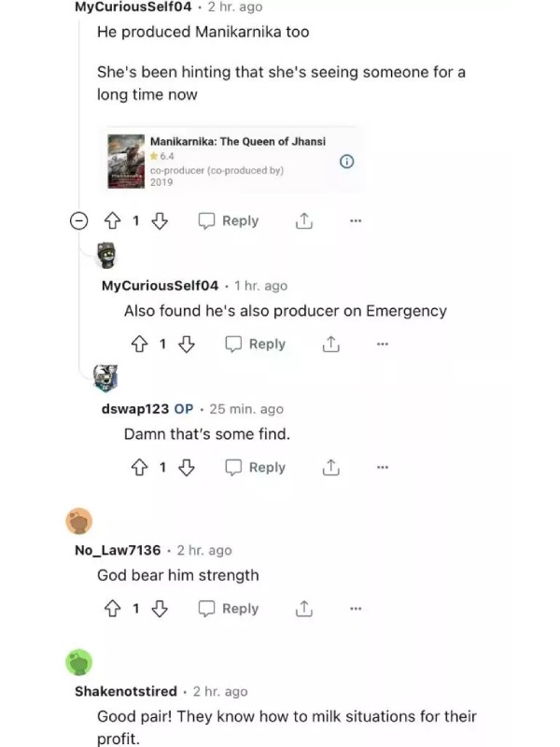This screenshot has width=560, height=747.
Task: Open dswap123's user profile
Action: 135,409
